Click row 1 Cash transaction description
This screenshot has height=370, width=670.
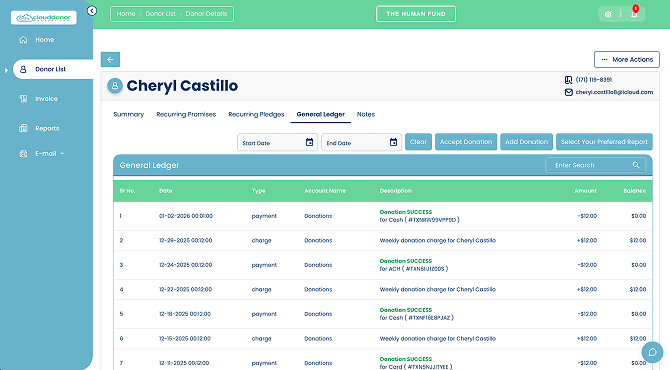(419, 216)
